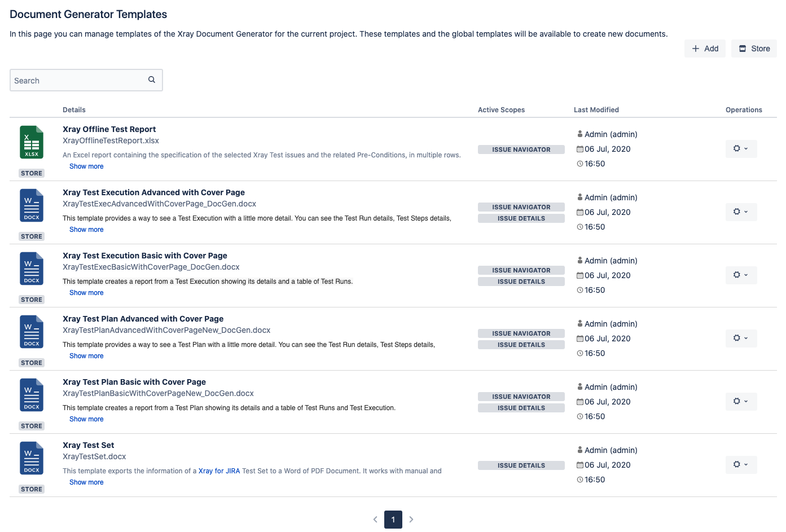The height and width of the screenshot is (532, 786).
Task: Click Document Generator Templates heading
Action: click(89, 14)
